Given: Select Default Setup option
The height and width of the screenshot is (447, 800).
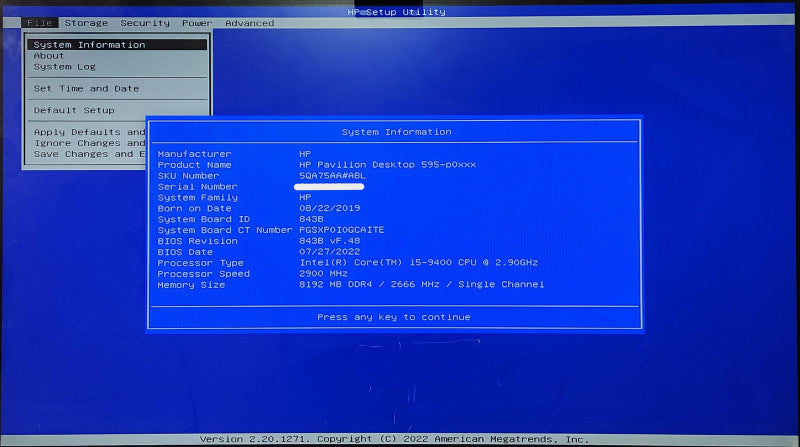Looking at the screenshot, I should click(x=74, y=110).
